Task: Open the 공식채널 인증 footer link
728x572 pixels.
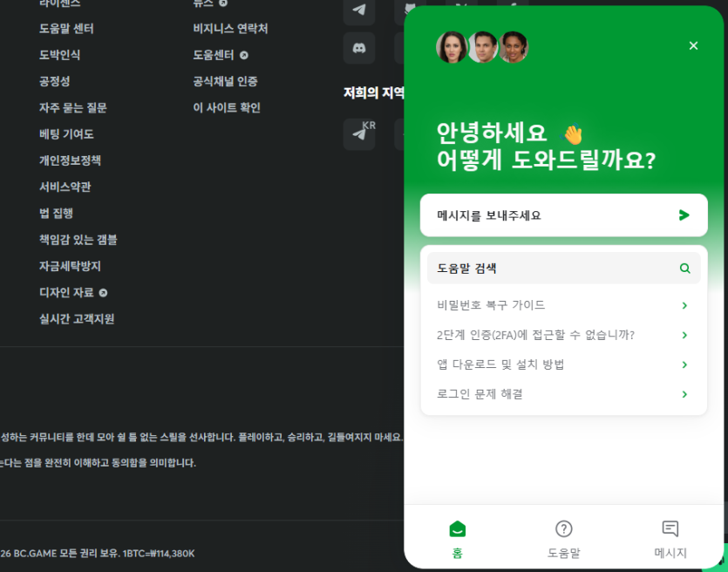Action: pos(225,82)
